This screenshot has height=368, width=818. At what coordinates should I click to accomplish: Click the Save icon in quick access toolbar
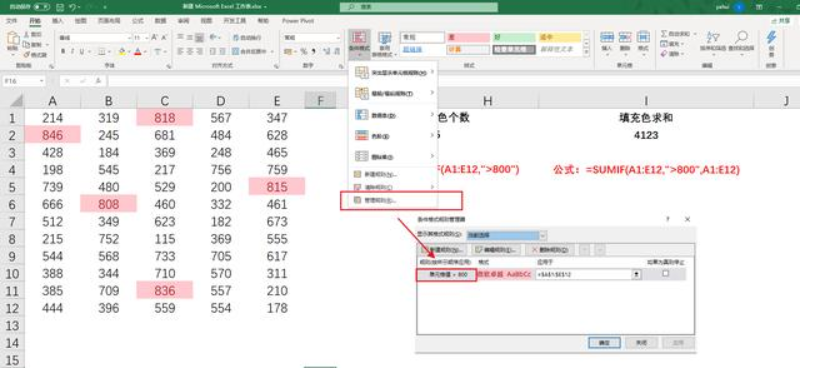59,7
